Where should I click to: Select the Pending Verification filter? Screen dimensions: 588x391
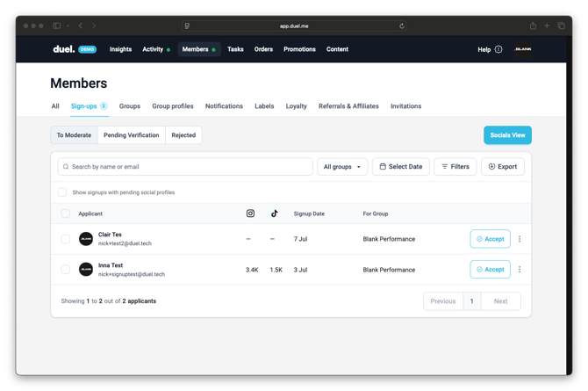click(x=132, y=134)
